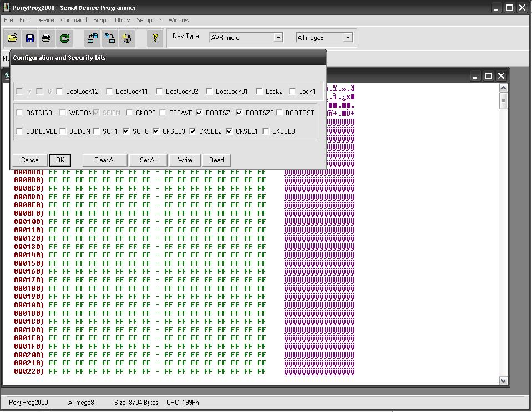Click the PonyProg title bar app icon
The width and height of the screenshot is (532, 412).
(7, 7)
